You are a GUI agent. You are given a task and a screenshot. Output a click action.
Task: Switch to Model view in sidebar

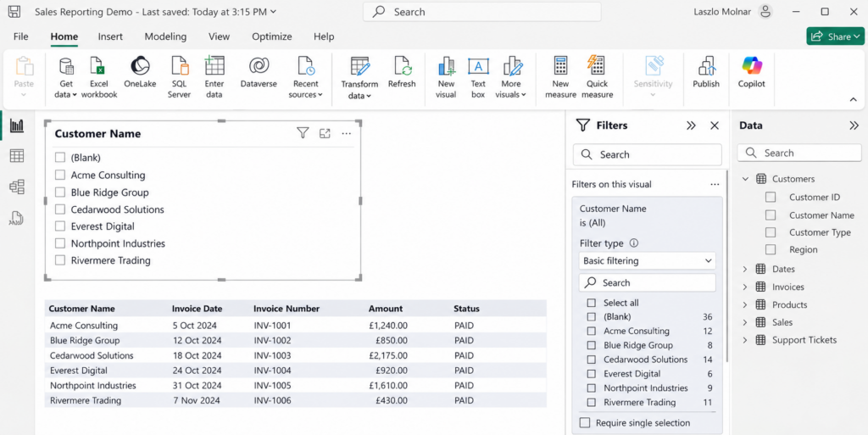17,187
